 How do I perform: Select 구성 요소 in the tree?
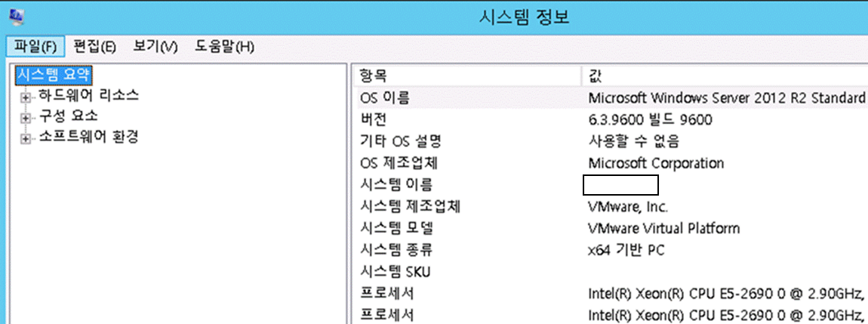[68, 116]
